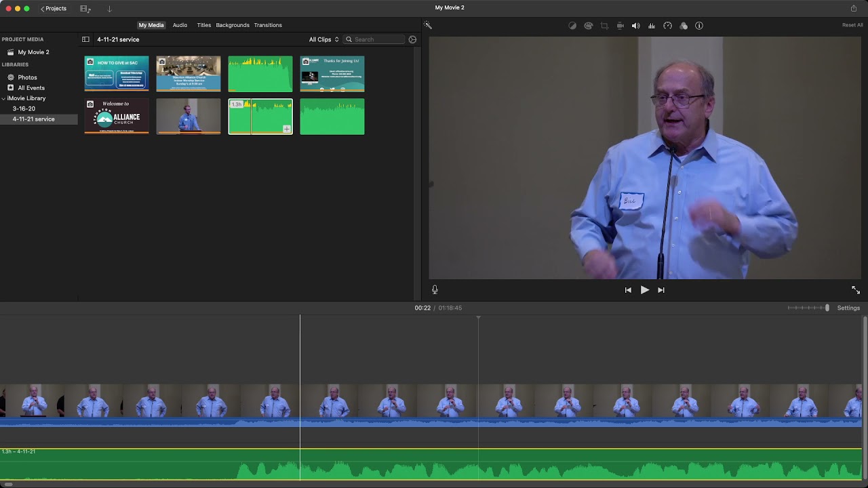Select the video clip in the timeline
The height and width of the screenshot is (488, 868).
coord(431,401)
